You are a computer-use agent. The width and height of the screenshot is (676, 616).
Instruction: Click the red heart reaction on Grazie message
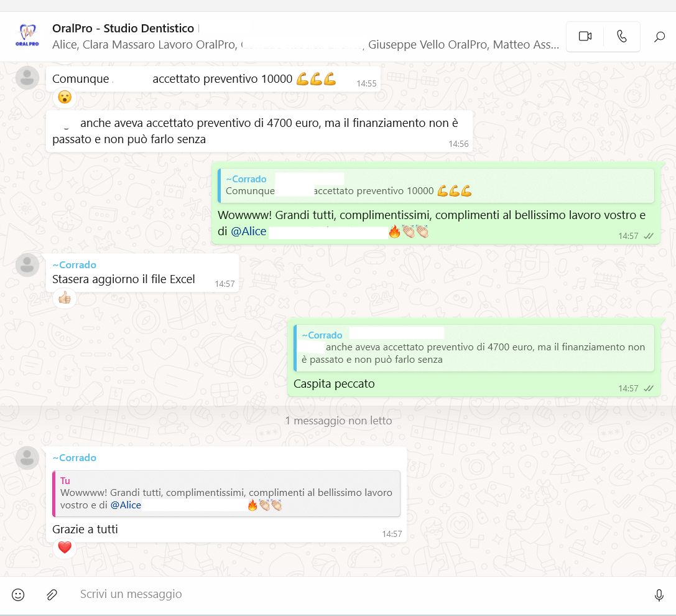coord(65,548)
